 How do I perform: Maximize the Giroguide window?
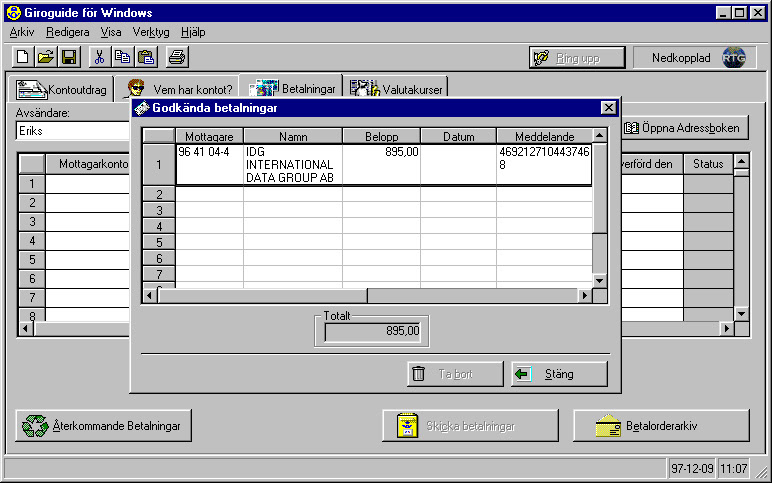(740, 13)
